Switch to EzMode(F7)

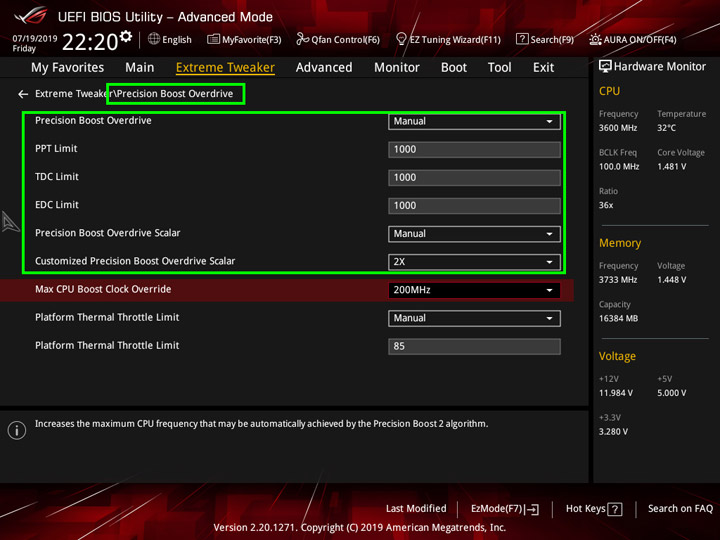point(505,509)
